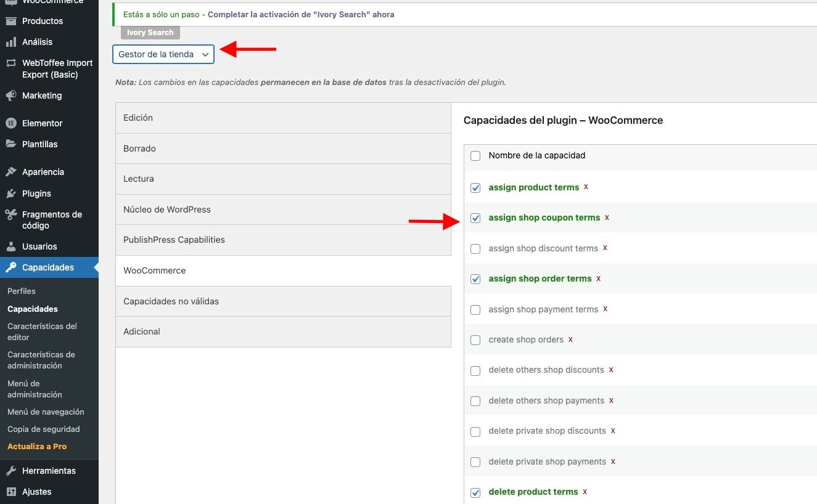Click the Capacidades key icon
The width and height of the screenshot is (817, 504).
[x=10, y=267]
